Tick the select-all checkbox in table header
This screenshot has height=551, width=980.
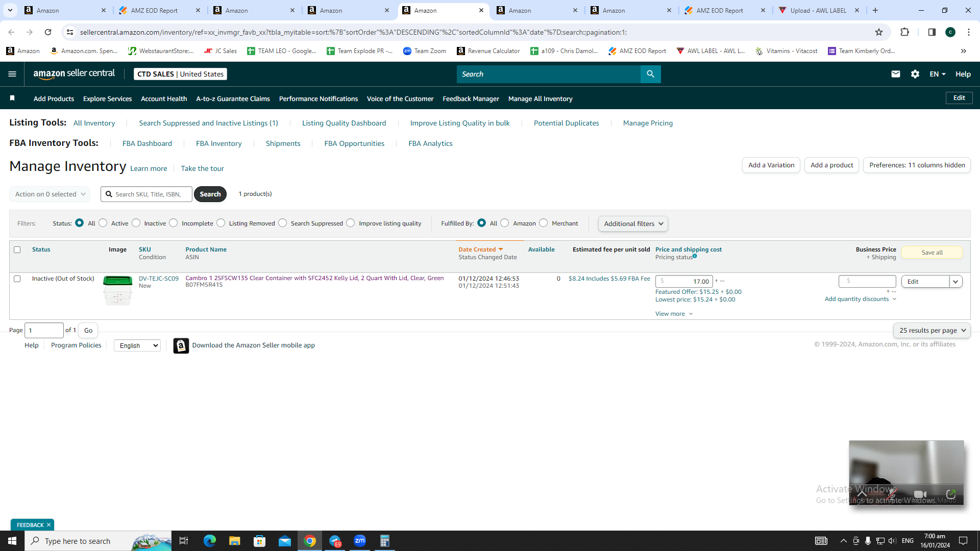click(x=17, y=249)
